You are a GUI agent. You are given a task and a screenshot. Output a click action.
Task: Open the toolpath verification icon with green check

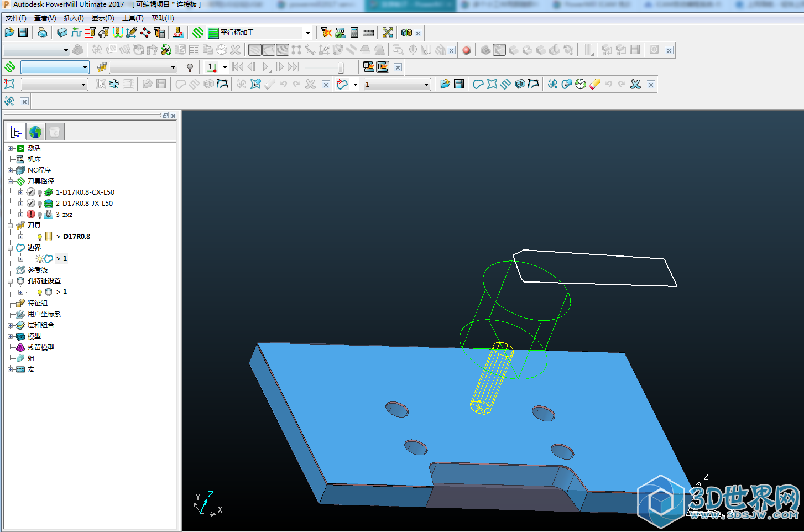tap(341, 33)
